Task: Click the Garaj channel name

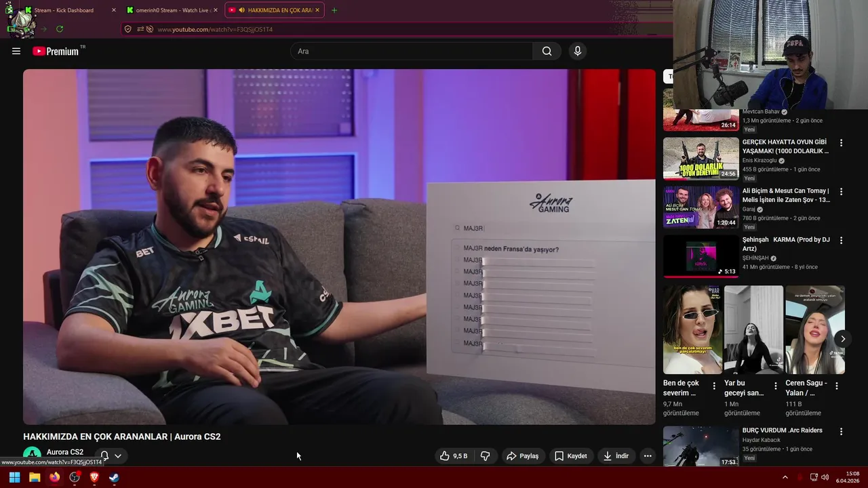Action: pos(749,209)
